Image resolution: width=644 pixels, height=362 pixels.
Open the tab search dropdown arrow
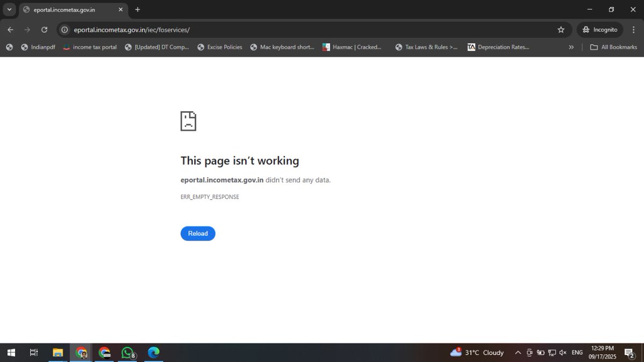click(9, 9)
